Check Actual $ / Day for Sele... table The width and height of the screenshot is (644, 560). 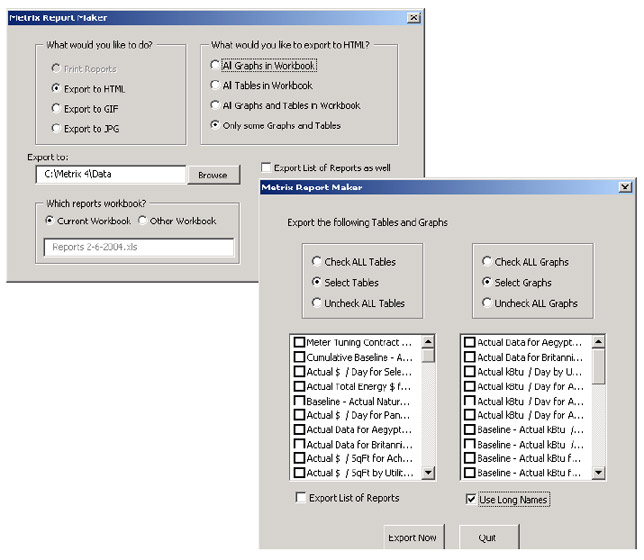[300, 372]
